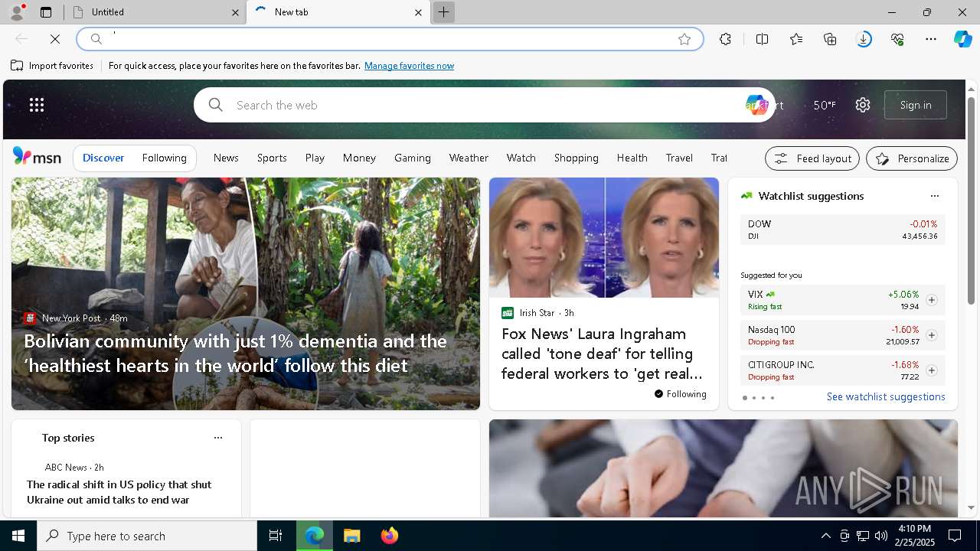Open the app launcher grid icon

click(37, 105)
